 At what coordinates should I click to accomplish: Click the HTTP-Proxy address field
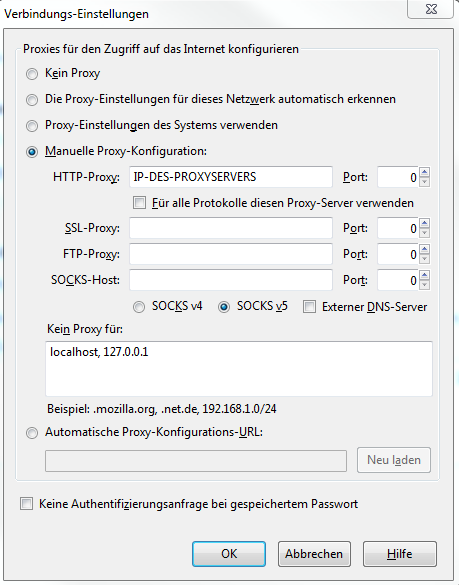[231, 177]
